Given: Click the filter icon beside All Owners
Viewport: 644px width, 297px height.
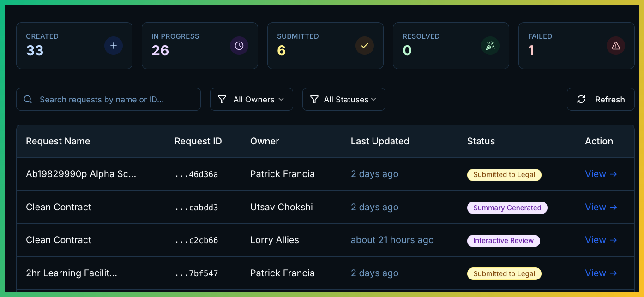Looking at the screenshot, I should click(222, 99).
